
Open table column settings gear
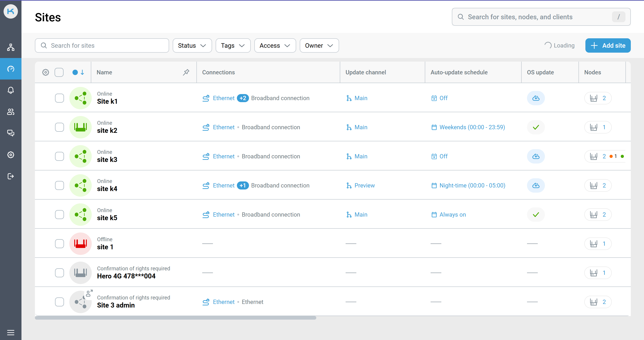pyautogui.click(x=45, y=72)
